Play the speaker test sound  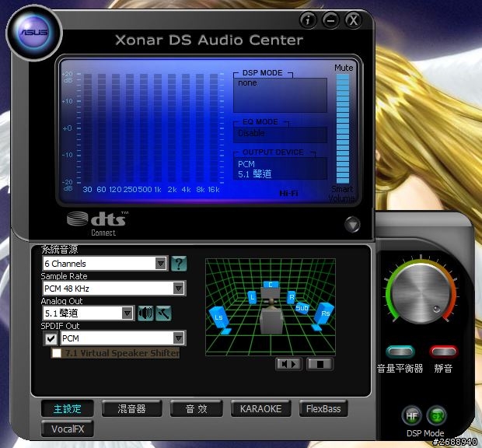pyautogui.click(x=288, y=364)
